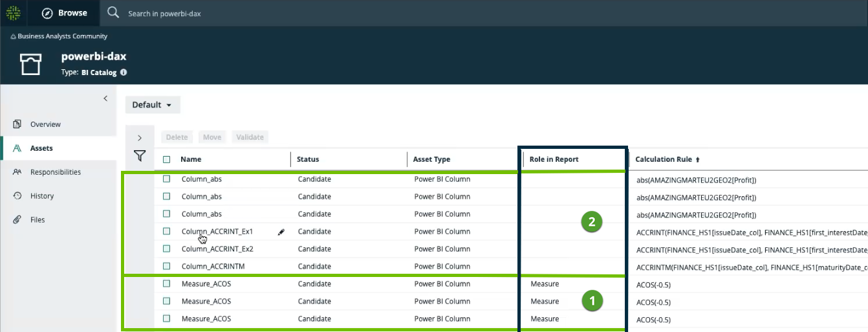Click the Business Analysts Community breadcrumb
The height and width of the screenshot is (332, 868).
[62, 36]
